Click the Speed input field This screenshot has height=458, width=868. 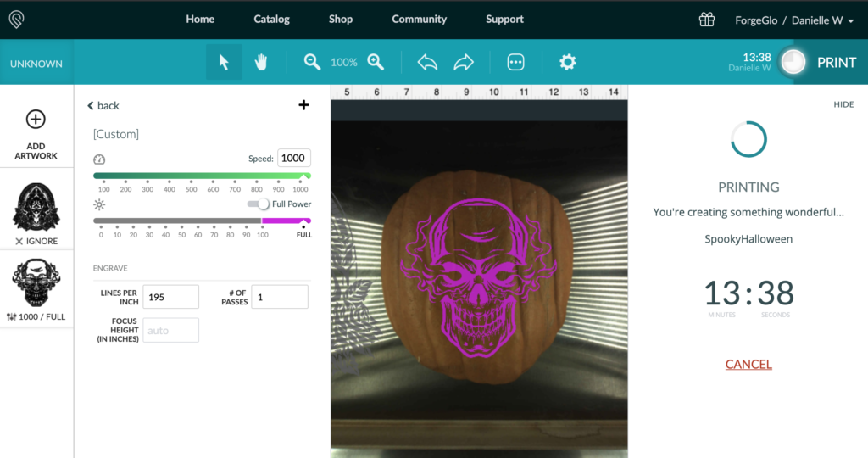[294, 158]
